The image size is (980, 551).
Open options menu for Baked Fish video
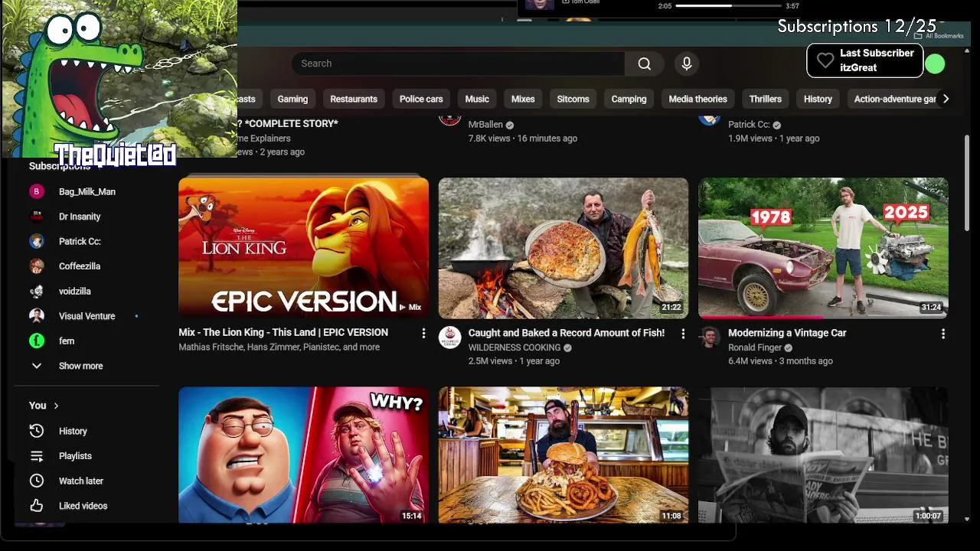[683, 334]
